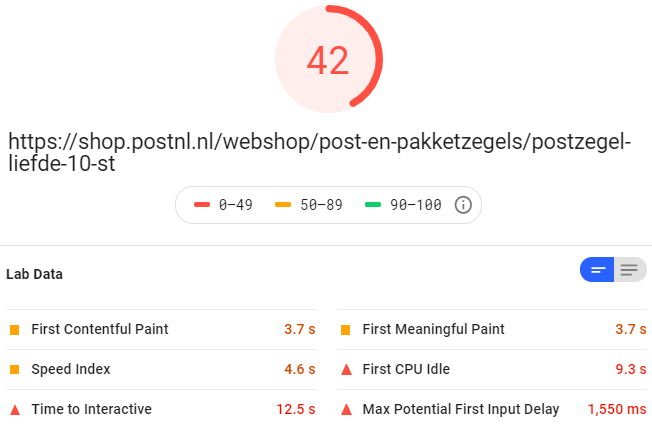The width and height of the screenshot is (652, 428).
Task: Click the orange 50–89 legend marker
Action: coord(283,204)
